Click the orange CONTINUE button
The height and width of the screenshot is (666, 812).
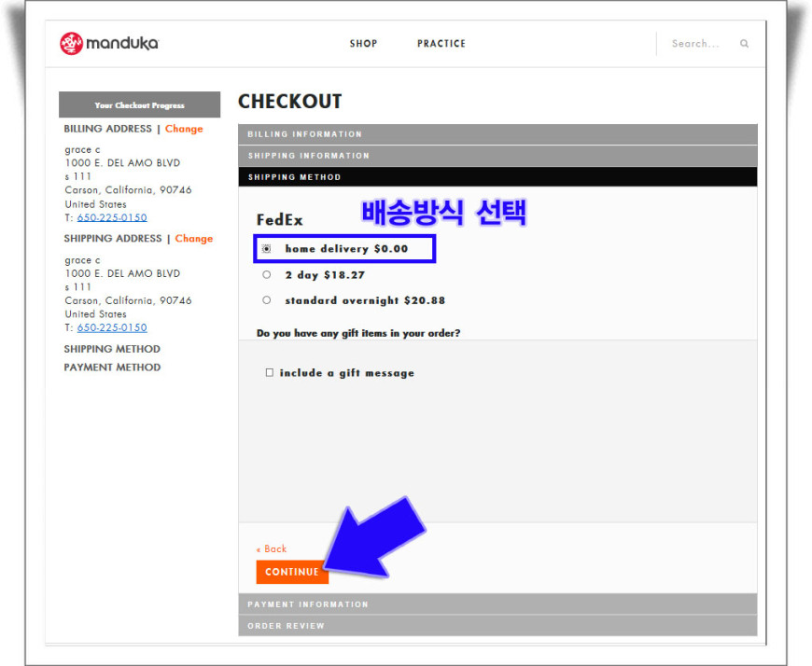tap(292, 572)
